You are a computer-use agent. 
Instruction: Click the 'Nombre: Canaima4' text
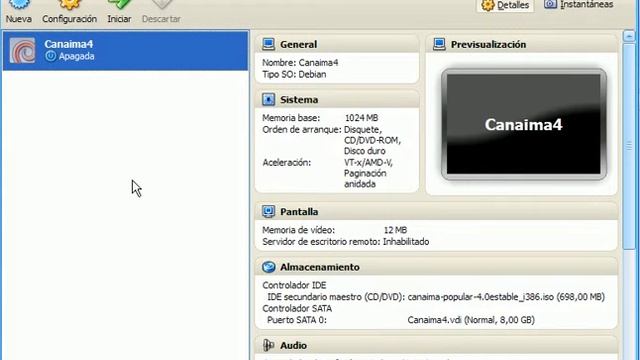click(300, 63)
